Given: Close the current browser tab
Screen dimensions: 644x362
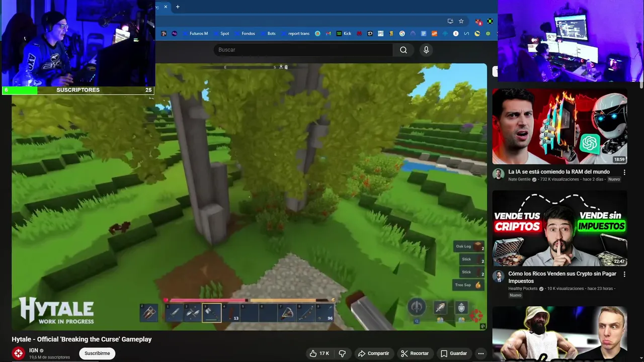Looking at the screenshot, I should point(166,7).
